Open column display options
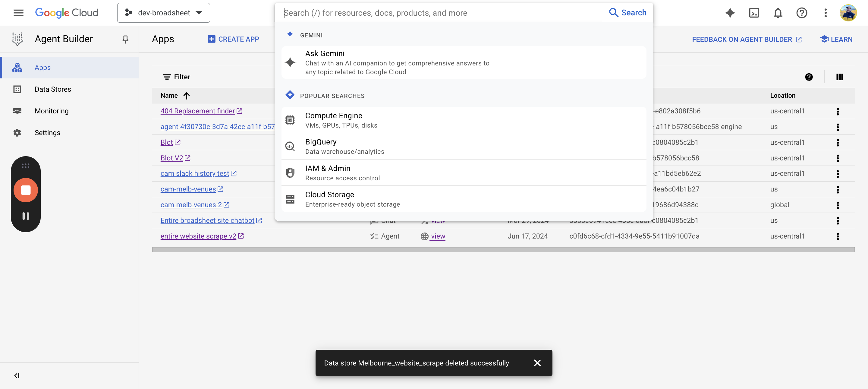 [839, 77]
